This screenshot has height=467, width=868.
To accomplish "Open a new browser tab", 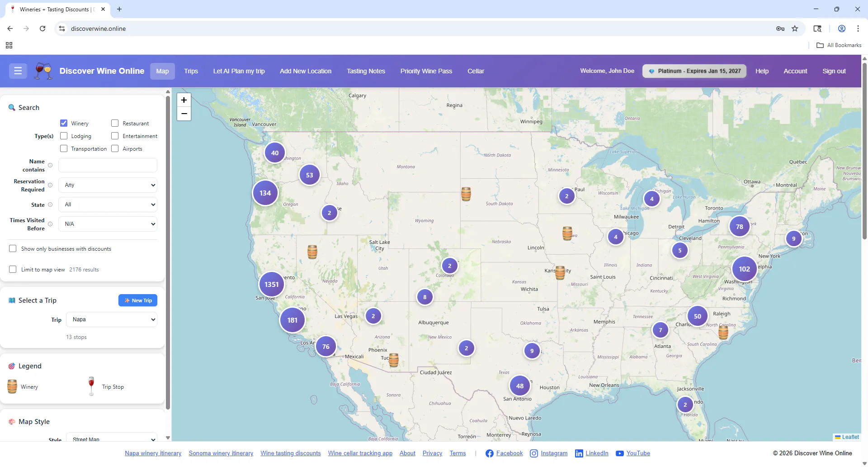I will [119, 9].
